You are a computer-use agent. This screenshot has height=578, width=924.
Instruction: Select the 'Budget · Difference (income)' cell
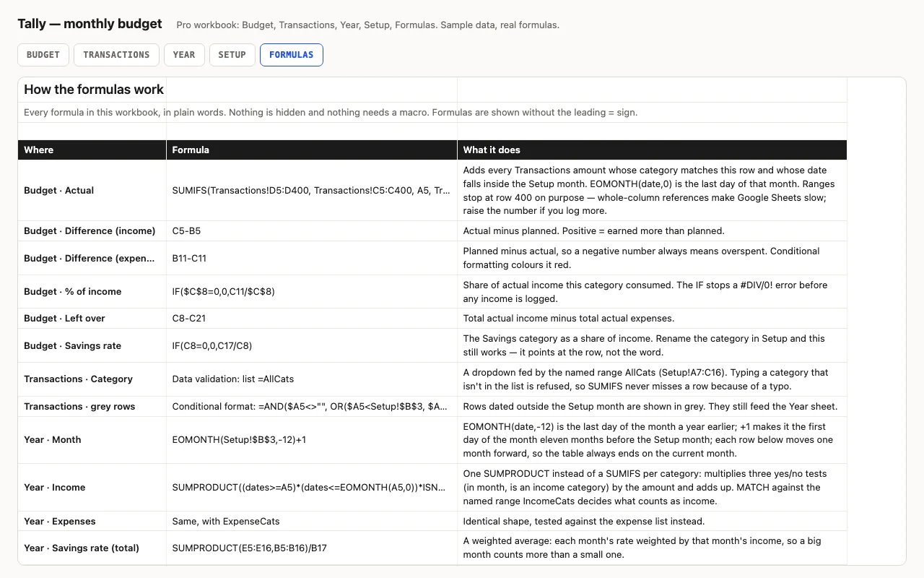click(92, 231)
